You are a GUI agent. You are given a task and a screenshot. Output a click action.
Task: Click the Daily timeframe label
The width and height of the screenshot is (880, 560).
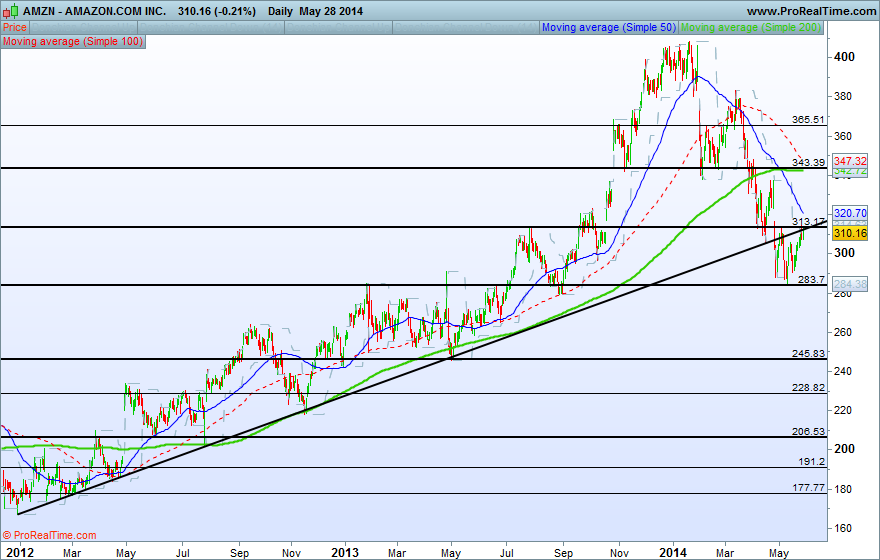[x=280, y=11]
